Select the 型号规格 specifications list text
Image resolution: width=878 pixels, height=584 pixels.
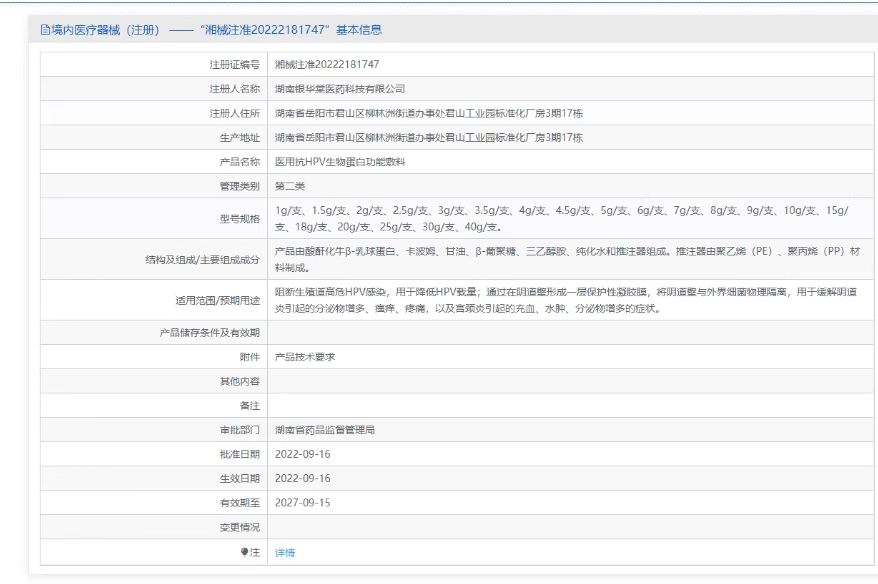click(x=562, y=218)
